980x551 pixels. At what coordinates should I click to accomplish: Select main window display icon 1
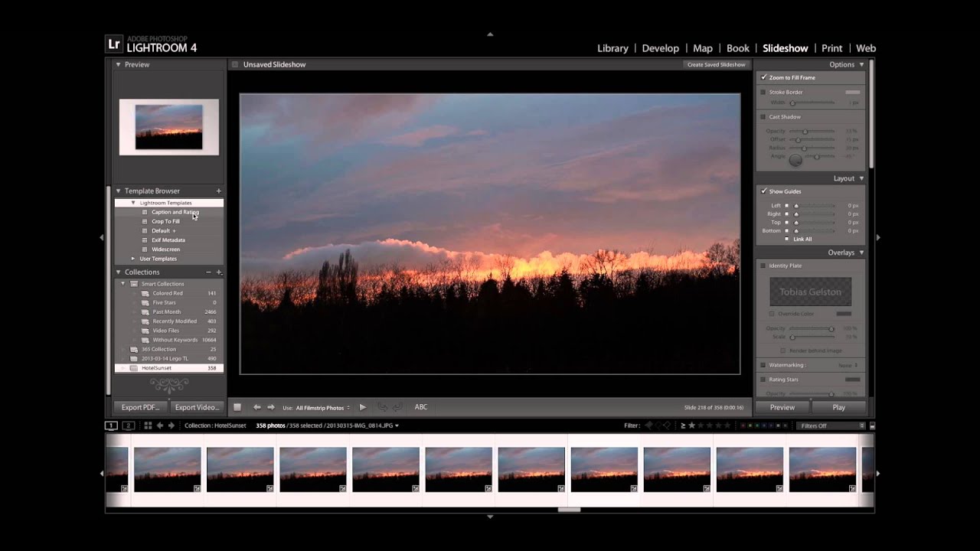click(x=111, y=425)
